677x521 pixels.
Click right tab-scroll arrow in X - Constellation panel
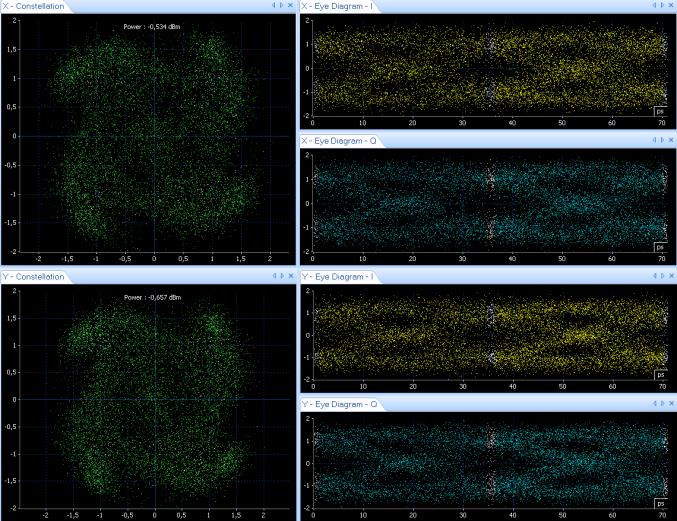pos(282,5)
